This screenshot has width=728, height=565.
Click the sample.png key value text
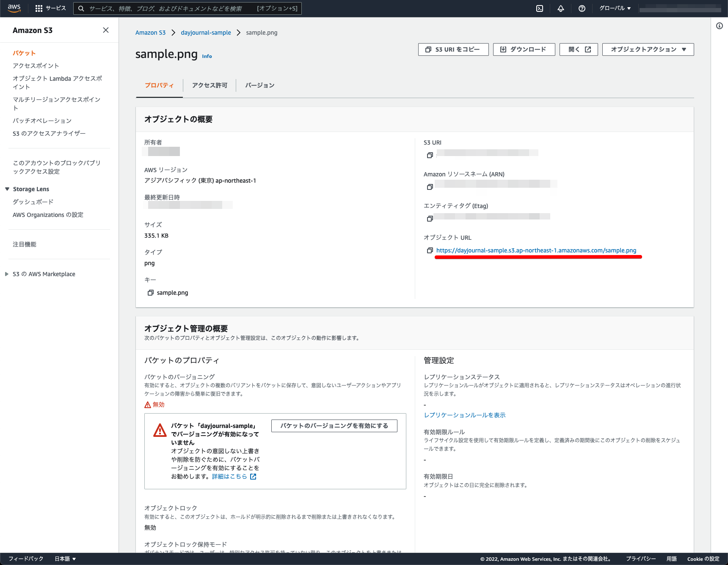pyautogui.click(x=172, y=293)
